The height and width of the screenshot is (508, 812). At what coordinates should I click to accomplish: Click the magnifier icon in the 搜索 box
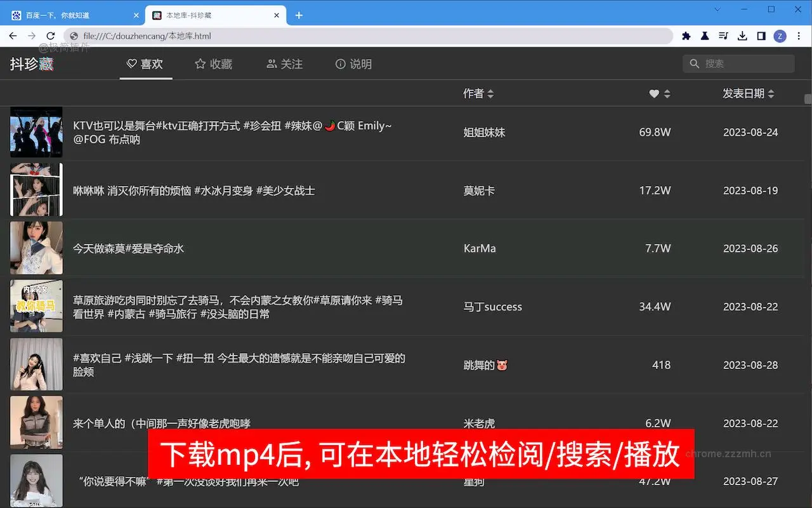tap(694, 63)
